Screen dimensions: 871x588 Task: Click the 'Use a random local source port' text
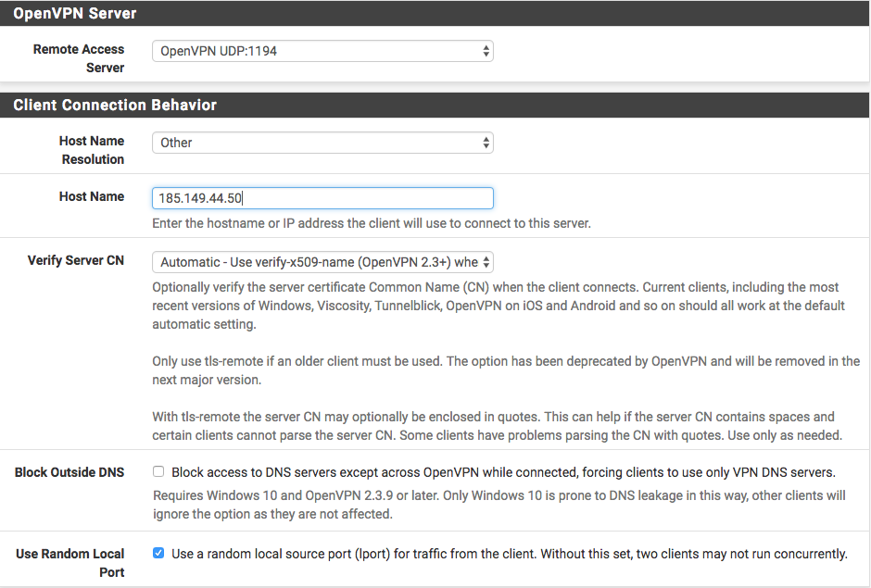click(509, 554)
